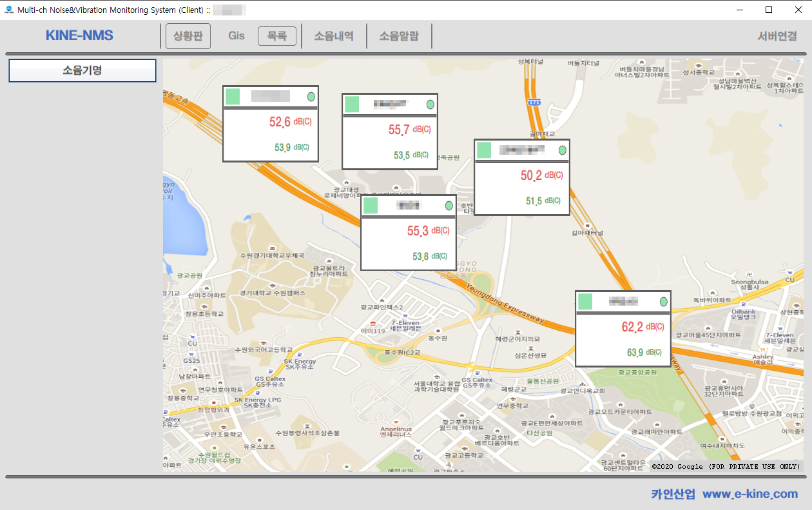Select the 50.2 dB(C) reading
This screenshot has width=812, height=510.
pos(541,175)
